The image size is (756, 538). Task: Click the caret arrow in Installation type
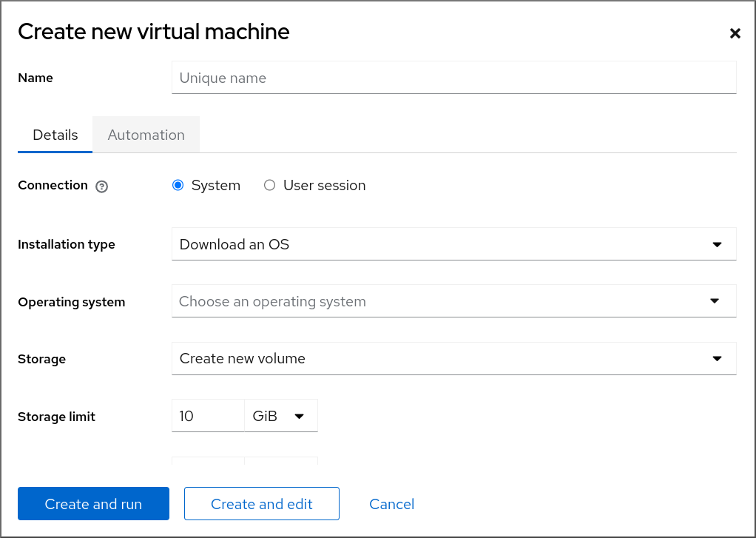pyautogui.click(x=716, y=244)
